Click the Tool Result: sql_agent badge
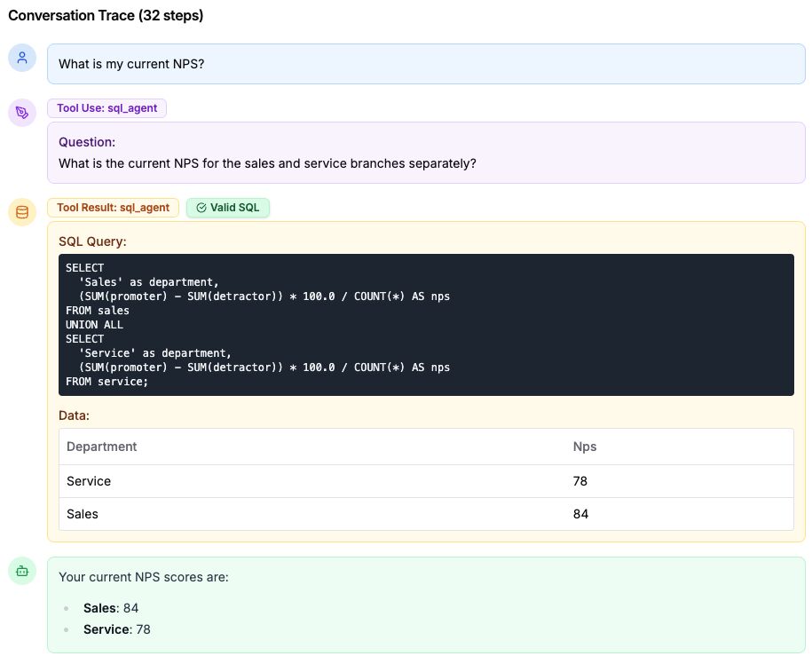 click(113, 208)
